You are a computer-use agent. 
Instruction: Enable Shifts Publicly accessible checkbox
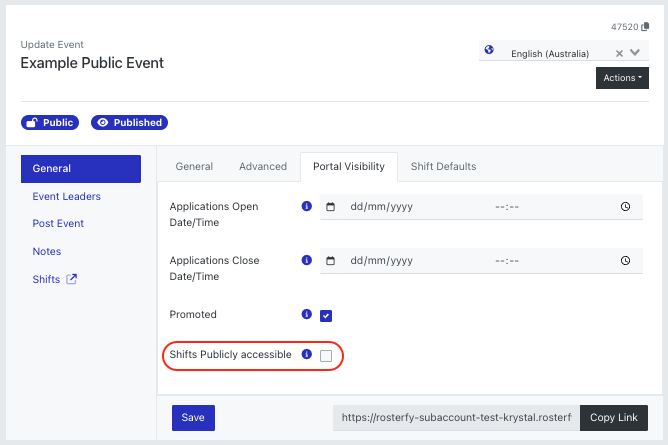[326, 356]
